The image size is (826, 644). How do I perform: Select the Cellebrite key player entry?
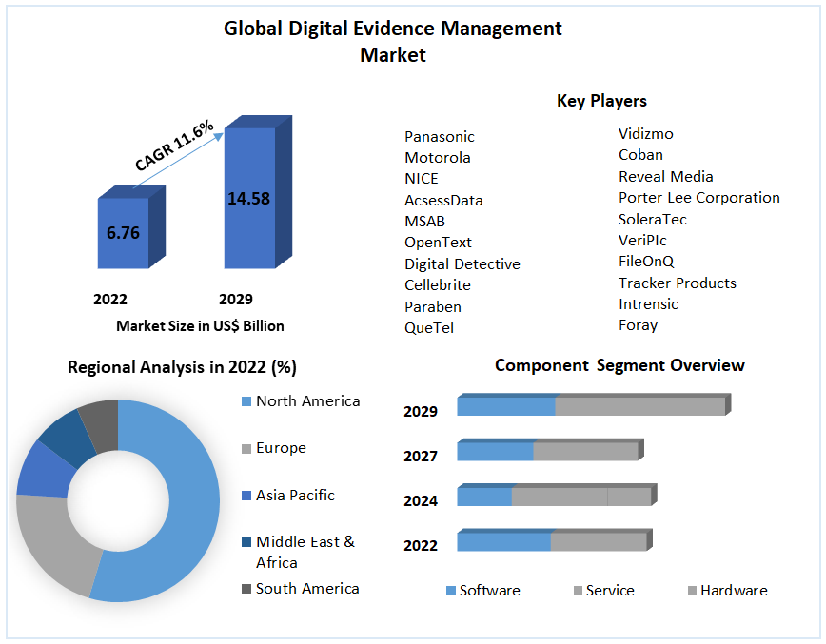click(x=438, y=284)
